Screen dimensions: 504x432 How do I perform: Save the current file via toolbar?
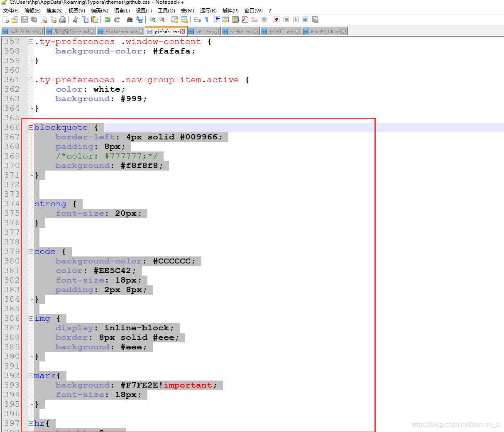tap(24, 20)
